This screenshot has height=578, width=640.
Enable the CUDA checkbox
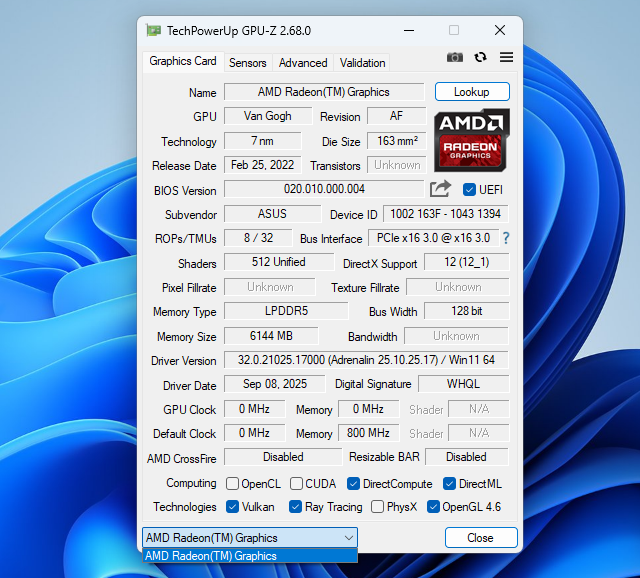coord(297,483)
